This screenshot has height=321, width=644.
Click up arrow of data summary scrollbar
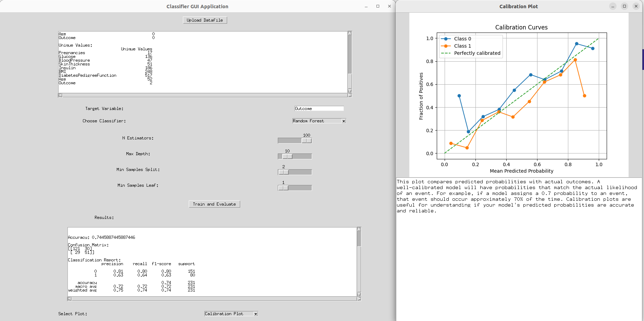pyautogui.click(x=350, y=33)
